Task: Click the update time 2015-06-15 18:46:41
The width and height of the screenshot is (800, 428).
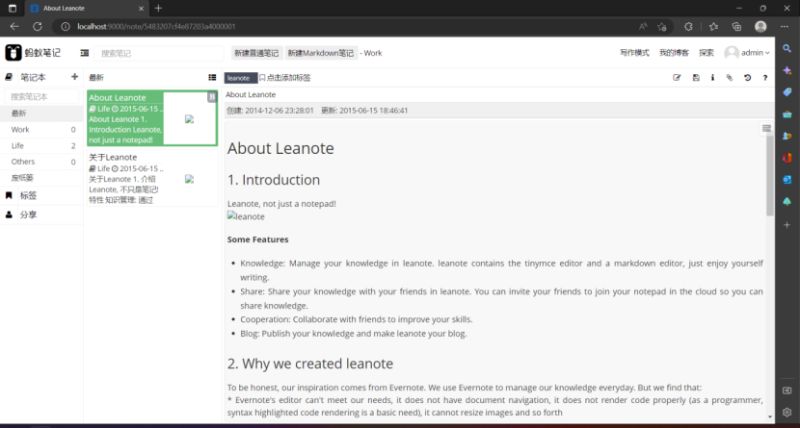Action: coord(373,110)
